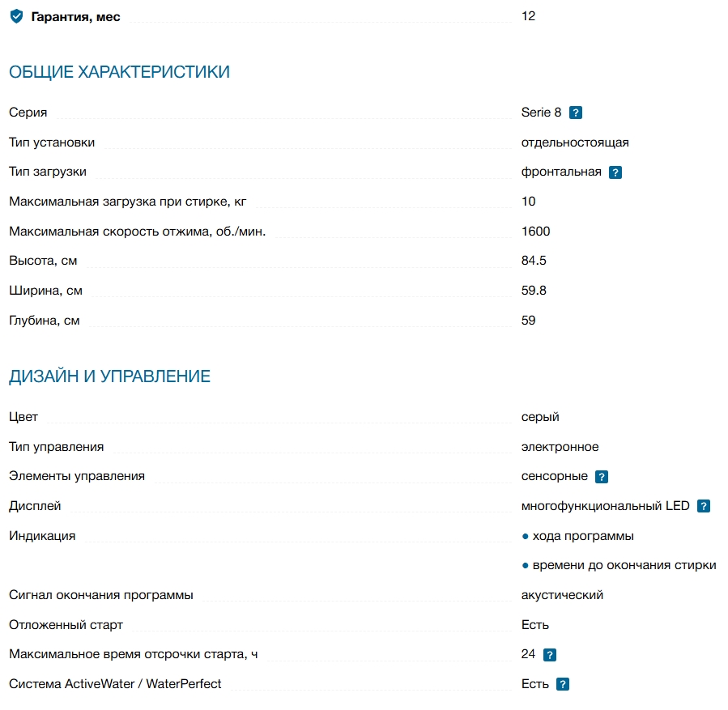Screen dimensions: 728x710
Task: Click the Serie 8 value text
Action: (x=541, y=113)
